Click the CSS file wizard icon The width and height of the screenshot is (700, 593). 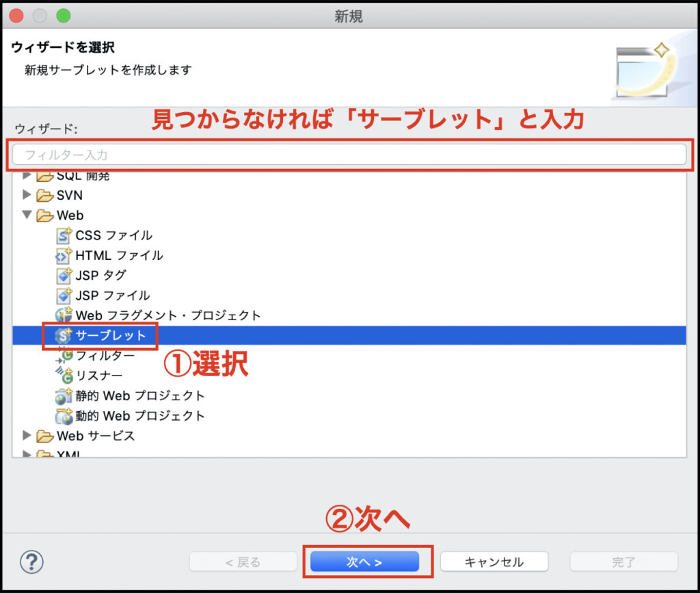click(x=64, y=235)
